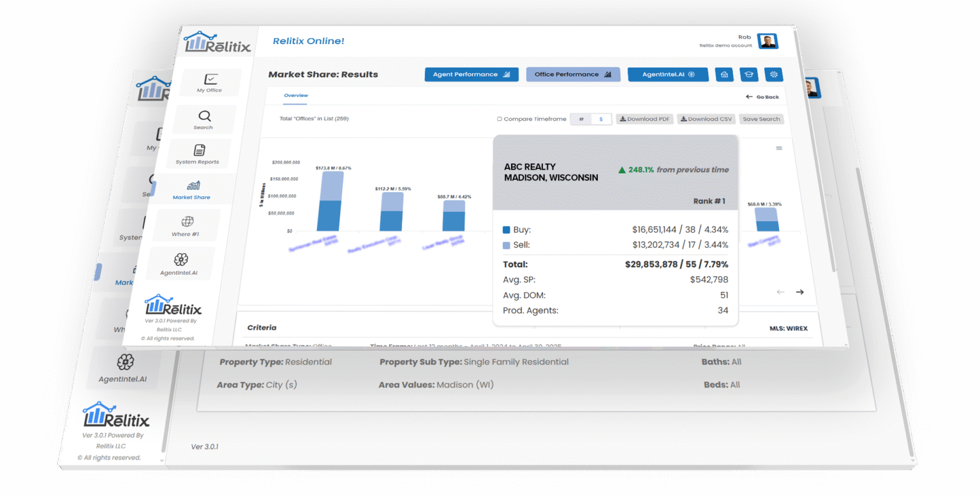Viewport: 980px width, 496px height.
Task: Go to next chart page arrow
Action: coord(799,292)
